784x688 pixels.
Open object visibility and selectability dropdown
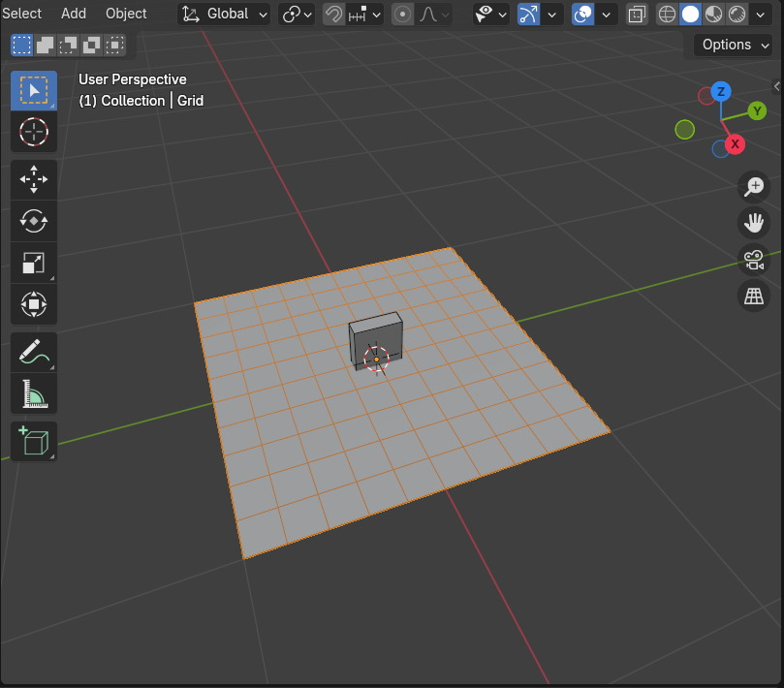click(491, 15)
